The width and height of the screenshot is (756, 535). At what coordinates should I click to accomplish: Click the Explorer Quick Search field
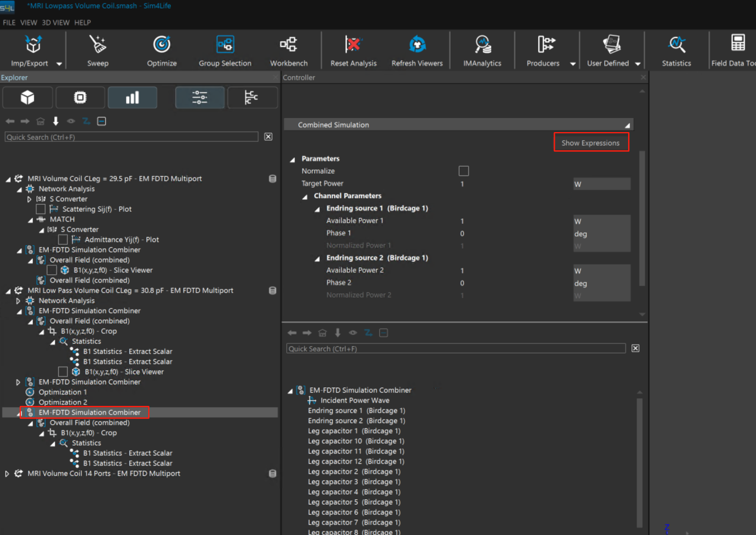tap(132, 137)
